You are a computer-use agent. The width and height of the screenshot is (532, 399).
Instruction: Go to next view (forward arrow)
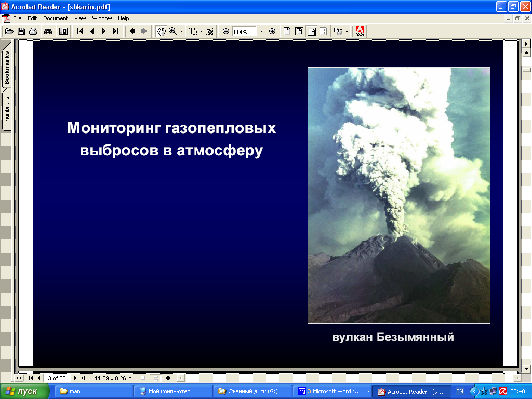click(x=144, y=32)
